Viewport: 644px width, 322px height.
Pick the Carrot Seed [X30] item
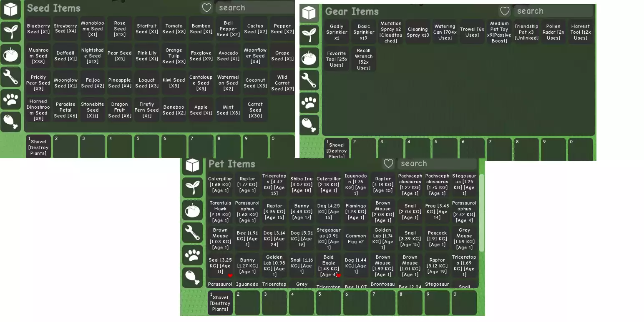(255, 110)
